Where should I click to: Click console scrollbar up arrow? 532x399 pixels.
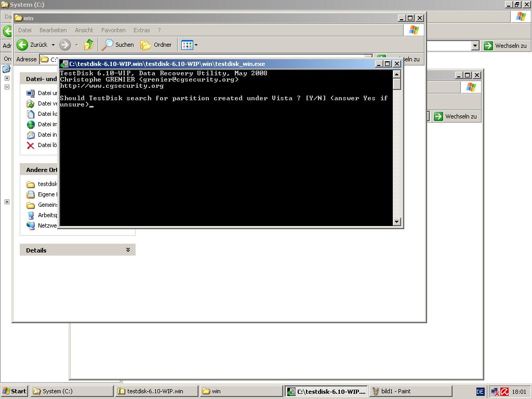pos(396,74)
